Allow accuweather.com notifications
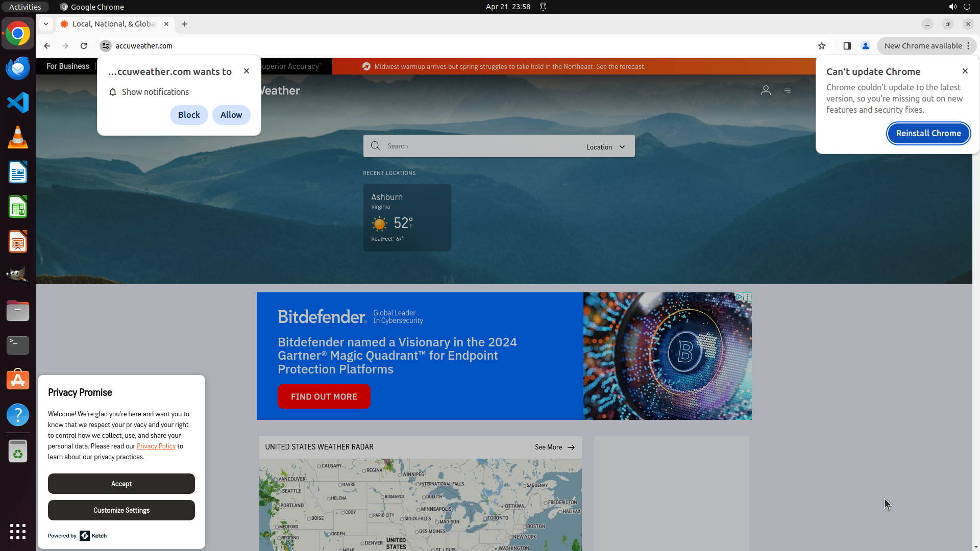 (231, 115)
